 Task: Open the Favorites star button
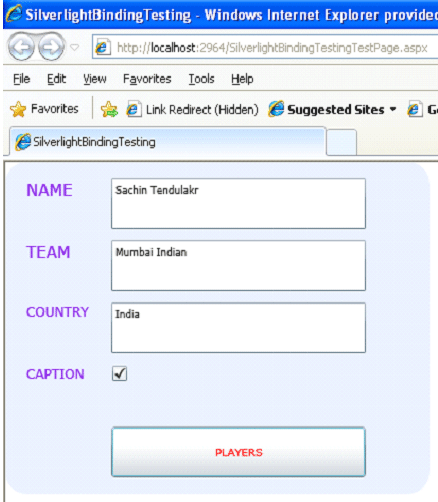click(x=44, y=109)
